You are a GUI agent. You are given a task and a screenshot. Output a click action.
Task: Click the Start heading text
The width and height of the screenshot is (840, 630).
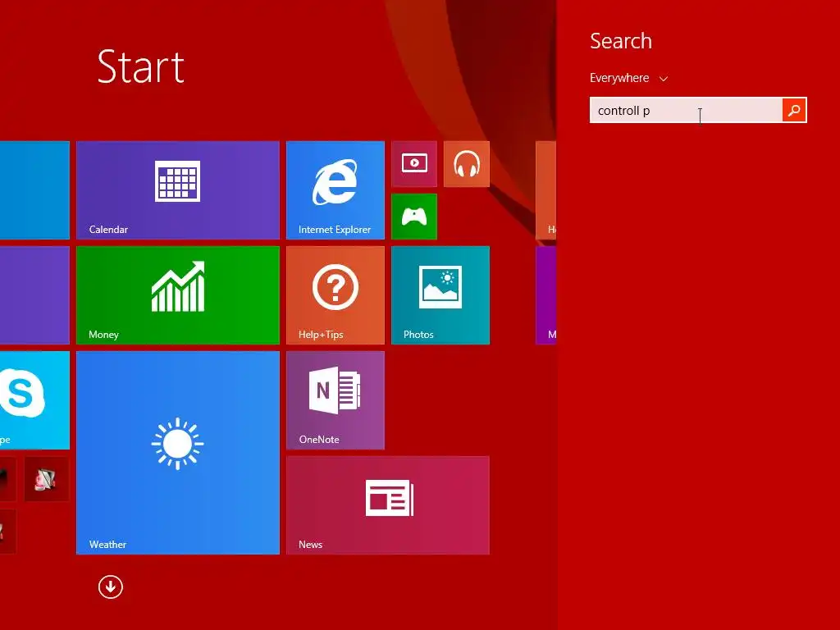coord(141,67)
